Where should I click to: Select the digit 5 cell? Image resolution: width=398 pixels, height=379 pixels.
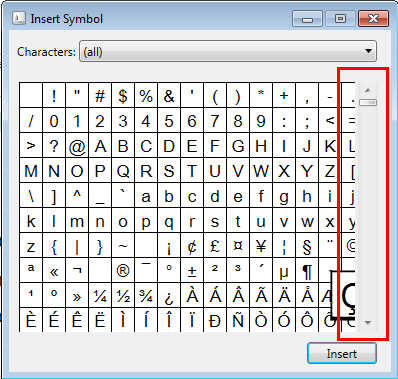point(169,121)
